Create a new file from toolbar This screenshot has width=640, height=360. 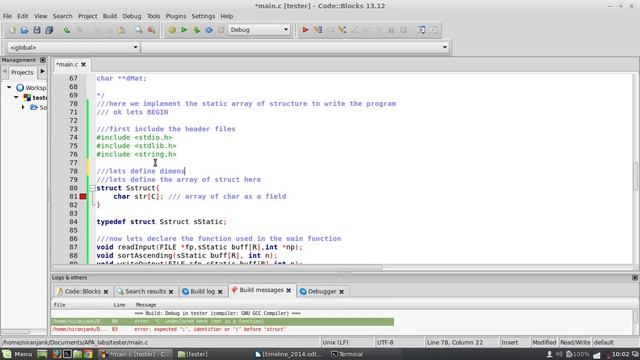12,30
